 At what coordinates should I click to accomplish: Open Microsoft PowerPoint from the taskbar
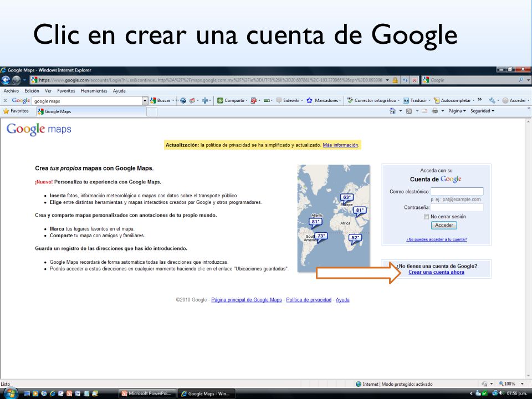(x=147, y=393)
